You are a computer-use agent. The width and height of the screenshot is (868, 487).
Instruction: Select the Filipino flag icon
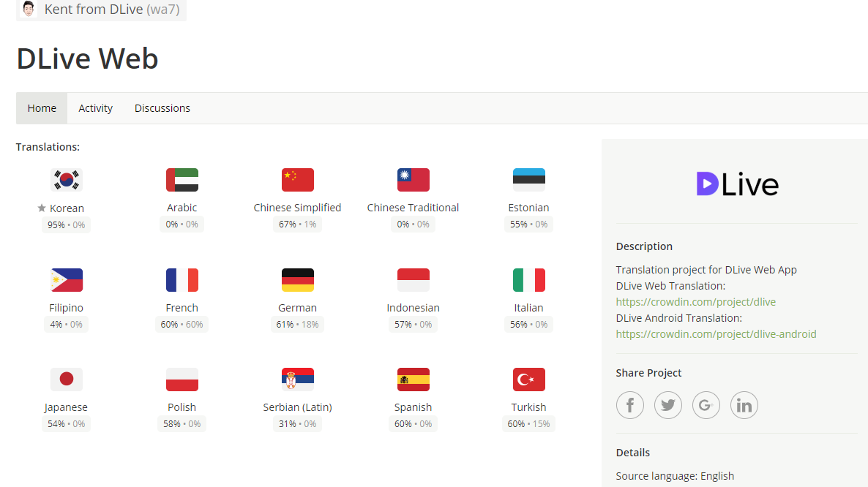click(67, 280)
